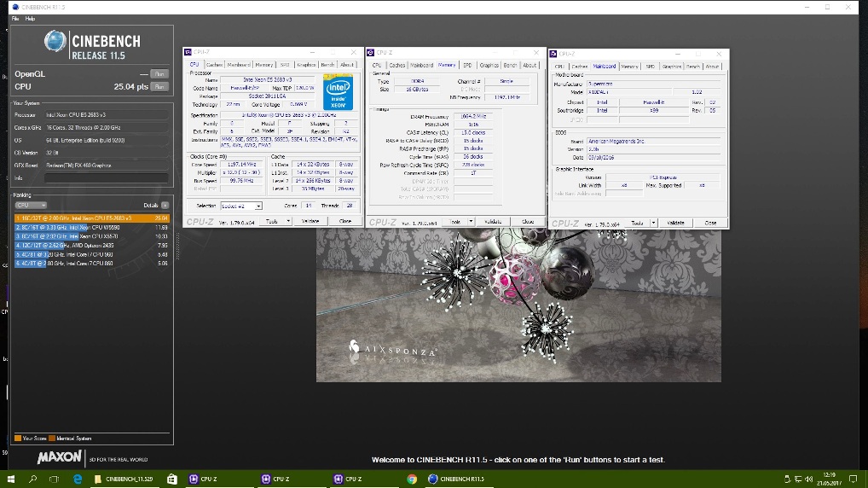Click the network tray icon

point(798,479)
